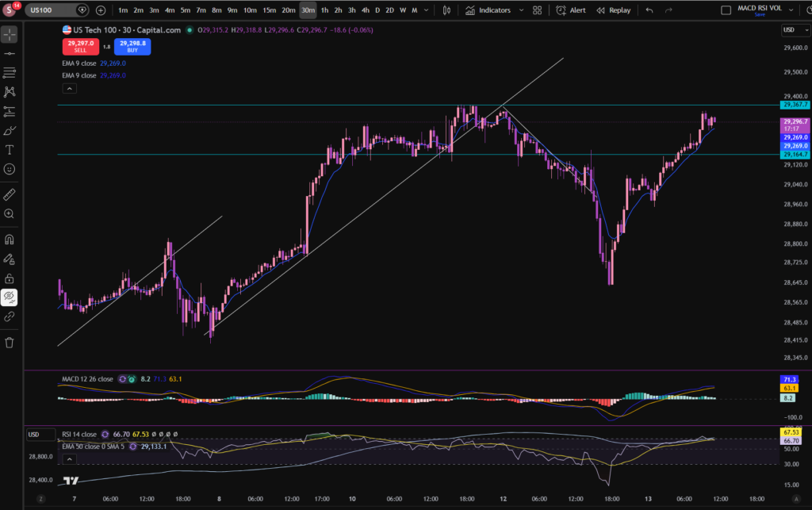This screenshot has width=812, height=510.
Task: Click the market open status dot
Action: pos(190,30)
